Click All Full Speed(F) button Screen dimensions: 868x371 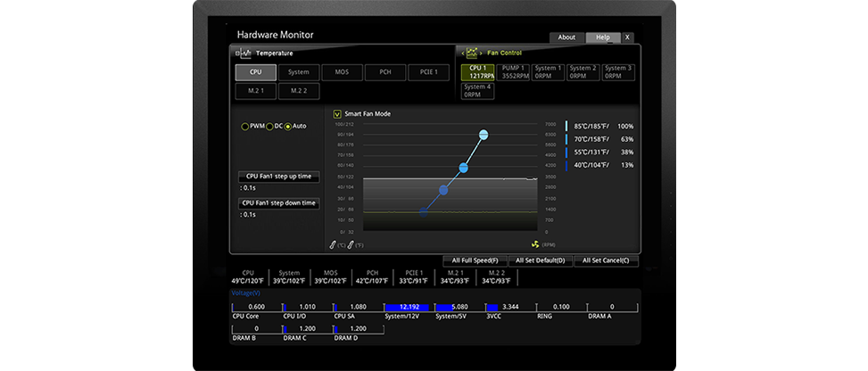click(x=475, y=260)
